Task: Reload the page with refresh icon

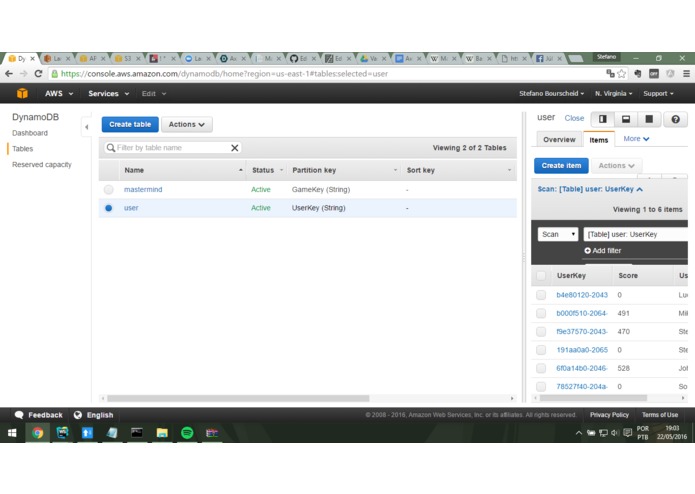Action: (39, 74)
